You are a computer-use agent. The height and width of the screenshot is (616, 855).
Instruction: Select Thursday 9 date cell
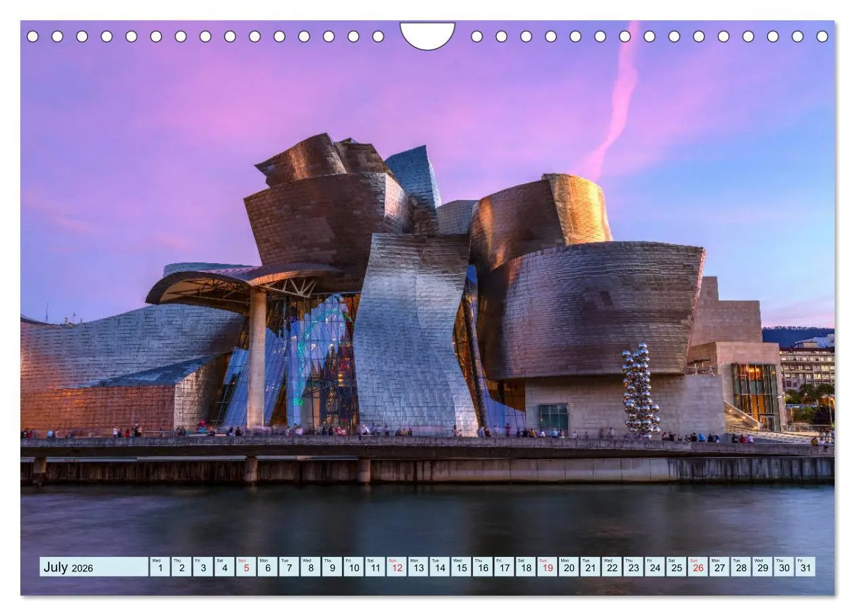point(332,566)
